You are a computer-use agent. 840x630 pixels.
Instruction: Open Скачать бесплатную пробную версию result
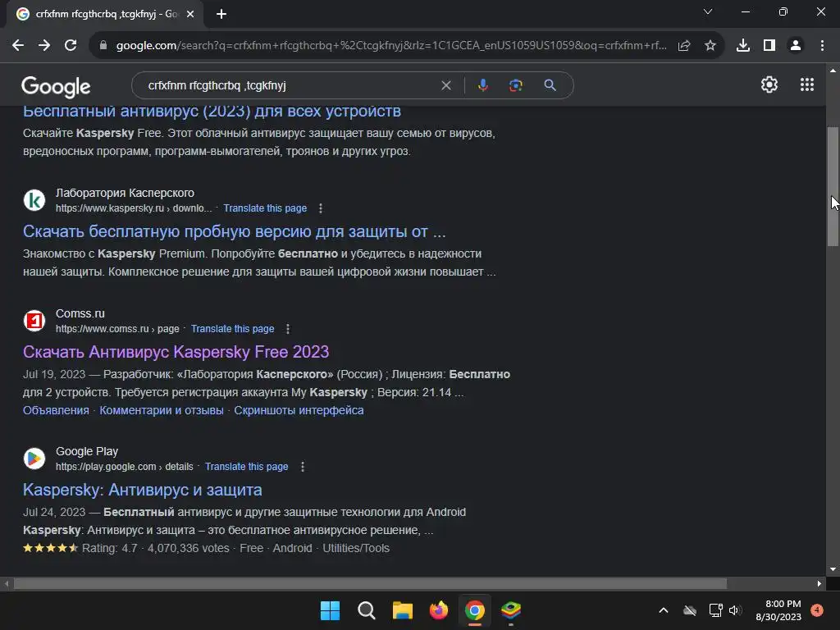(x=234, y=231)
